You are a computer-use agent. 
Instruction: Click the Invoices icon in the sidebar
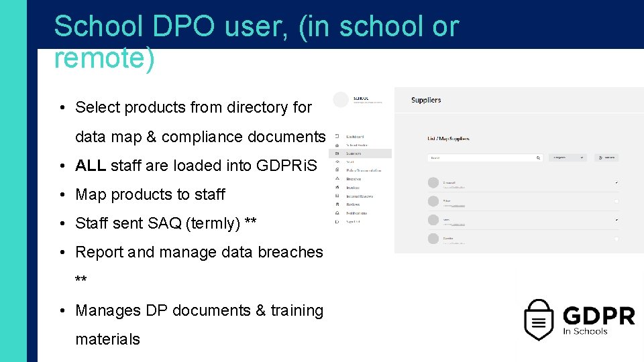(x=337, y=187)
